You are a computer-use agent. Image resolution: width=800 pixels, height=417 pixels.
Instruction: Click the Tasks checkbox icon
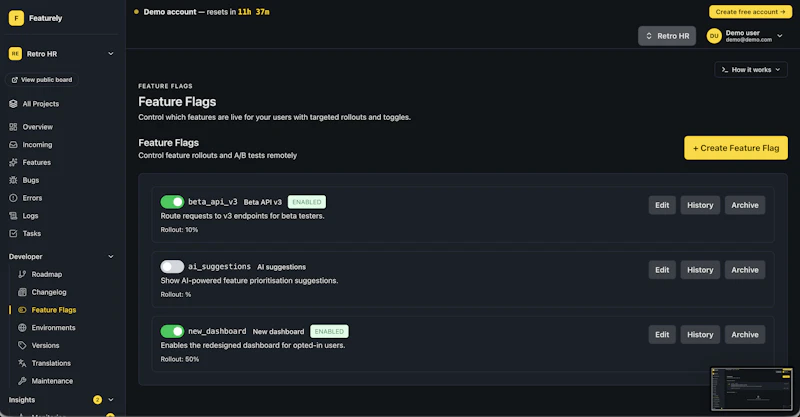coord(13,233)
